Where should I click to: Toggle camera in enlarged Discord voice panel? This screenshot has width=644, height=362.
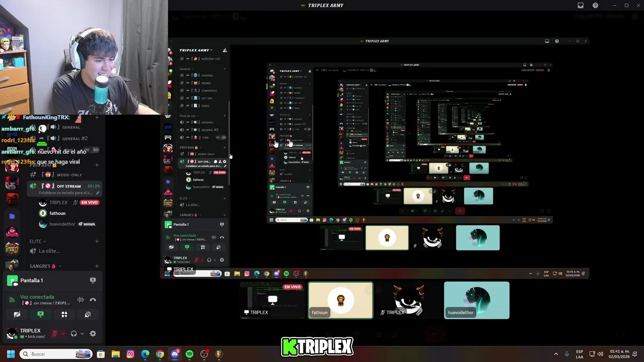(x=17, y=314)
